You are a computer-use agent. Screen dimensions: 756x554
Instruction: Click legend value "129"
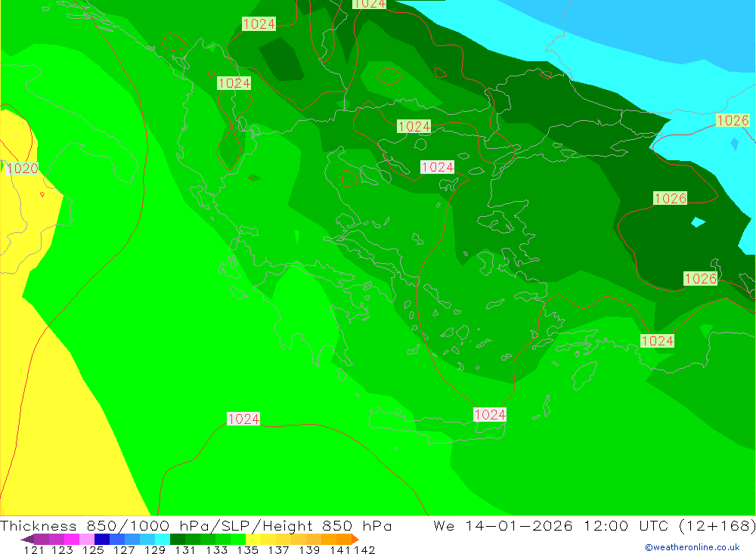tap(155, 549)
